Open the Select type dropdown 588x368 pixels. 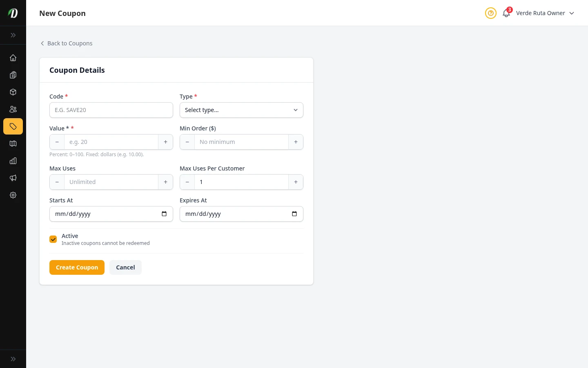[x=241, y=110]
